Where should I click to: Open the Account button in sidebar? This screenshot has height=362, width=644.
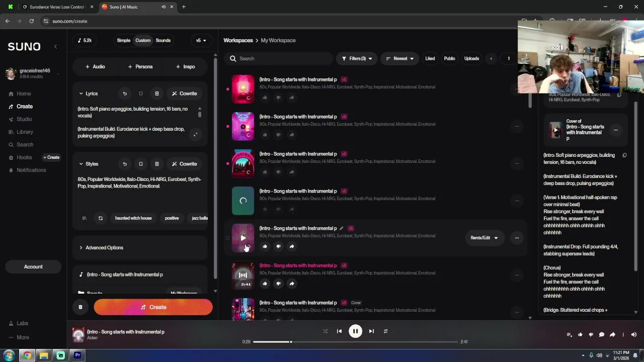(33, 267)
